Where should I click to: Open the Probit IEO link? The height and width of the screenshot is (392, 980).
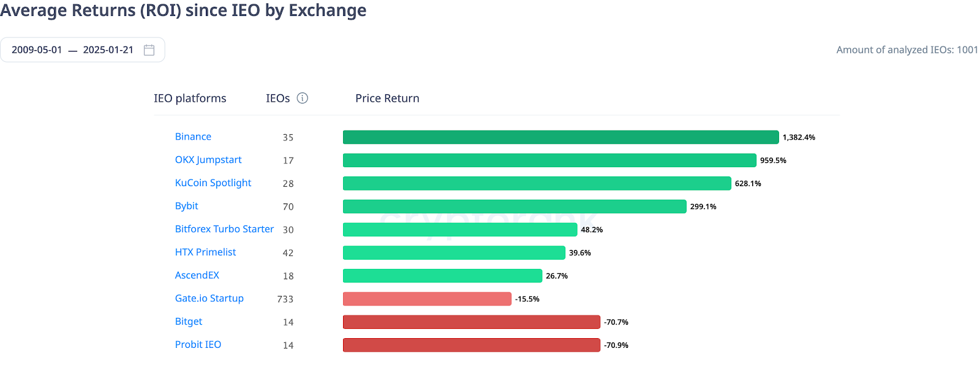click(x=198, y=345)
